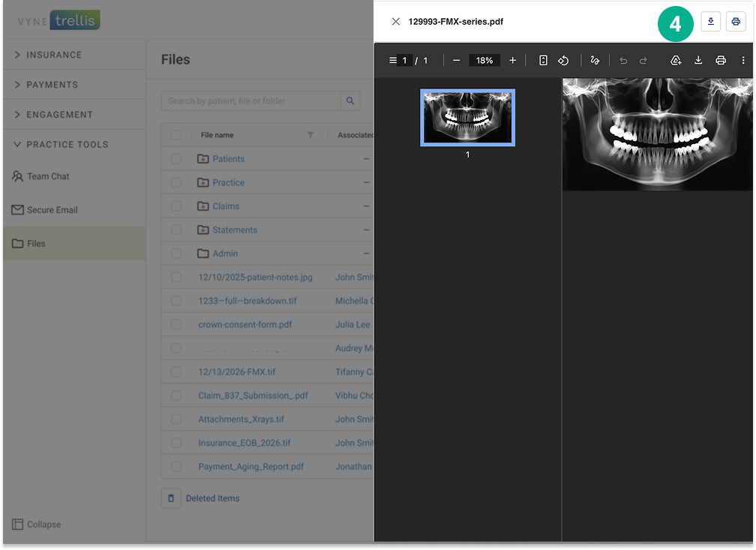Open the PDF viewer more actions menu
This screenshot has height=550, width=756.
pyautogui.click(x=742, y=61)
